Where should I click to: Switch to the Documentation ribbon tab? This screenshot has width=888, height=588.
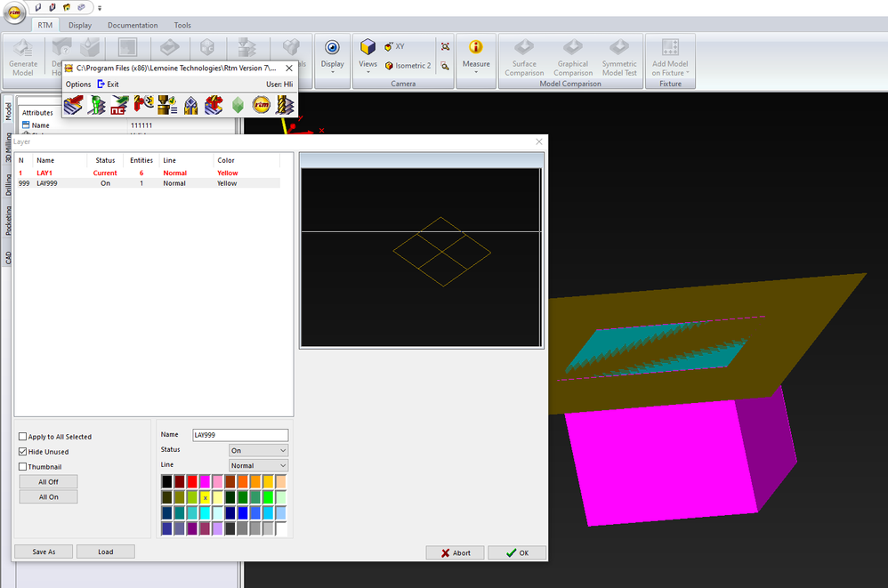click(133, 25)
